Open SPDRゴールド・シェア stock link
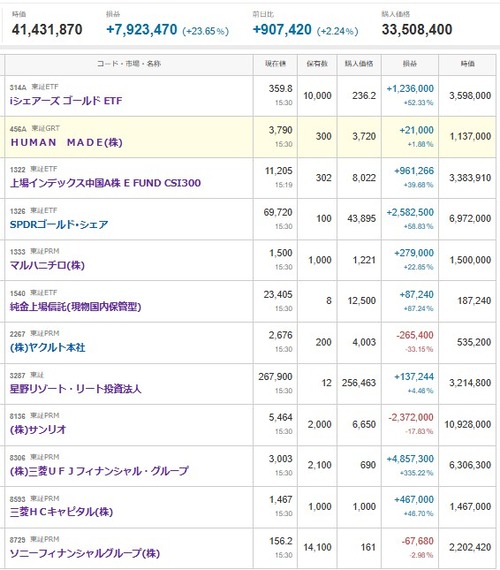 (x=59, y=224)
